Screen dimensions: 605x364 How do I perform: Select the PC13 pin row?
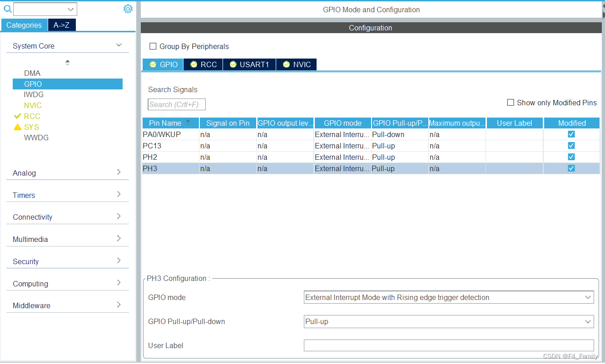pos(371,146)
